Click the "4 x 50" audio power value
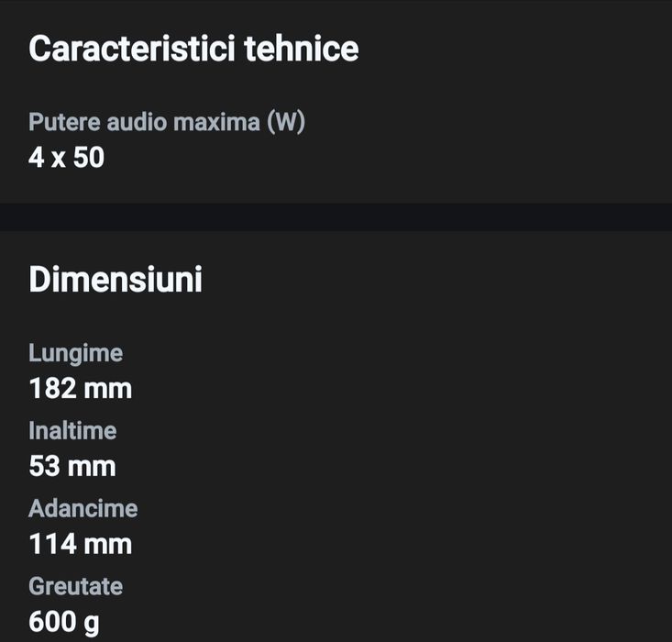Viewport: 672px width, 642px height. click(66, 158)
